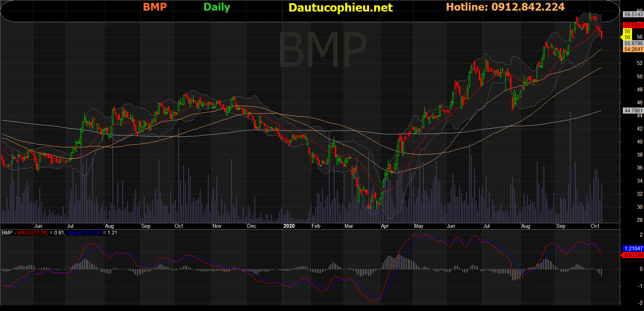Click the Nov month label on time axis
This screenshot has height=311, width=644.
point(217,226)
